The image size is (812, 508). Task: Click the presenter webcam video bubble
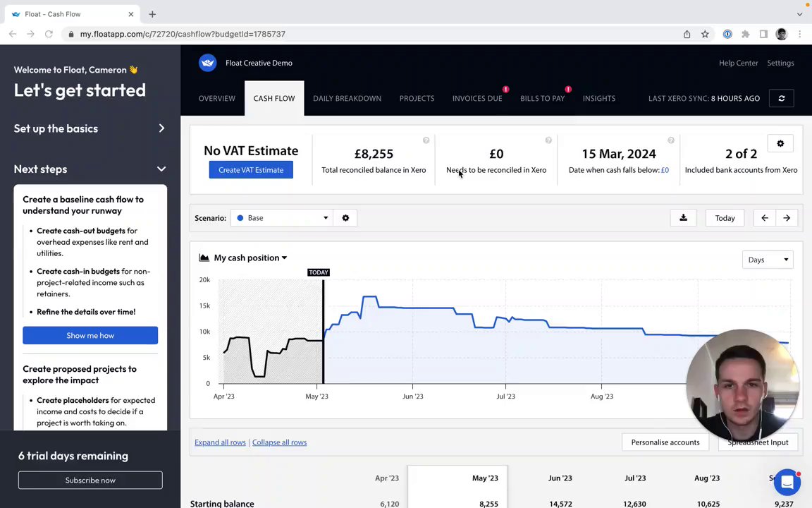(742, 385)
